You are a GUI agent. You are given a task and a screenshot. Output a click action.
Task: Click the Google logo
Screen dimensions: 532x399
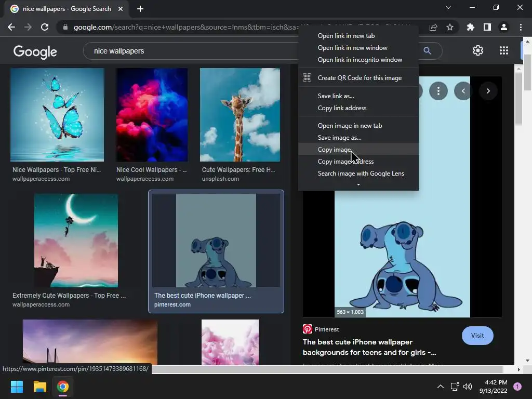pos(35,51)
